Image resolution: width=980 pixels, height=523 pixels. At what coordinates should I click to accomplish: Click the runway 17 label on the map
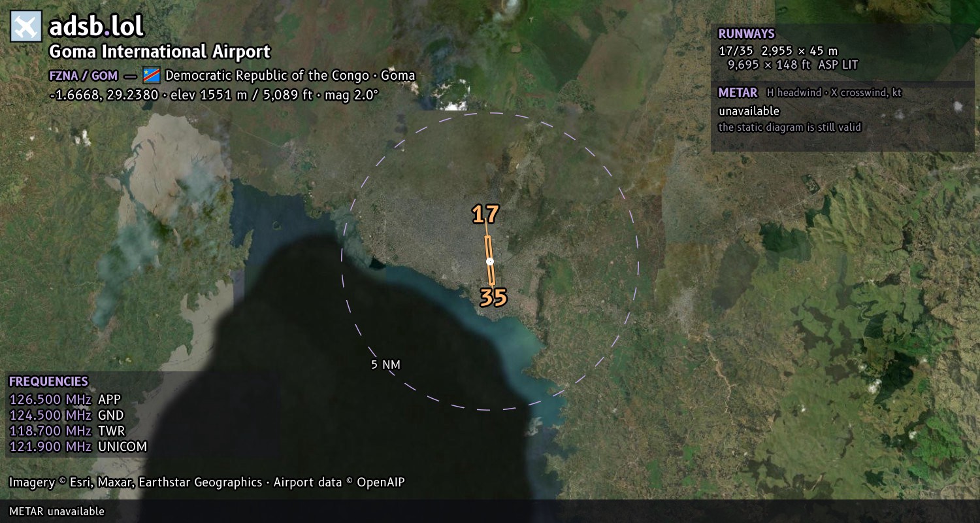(485, 214)
